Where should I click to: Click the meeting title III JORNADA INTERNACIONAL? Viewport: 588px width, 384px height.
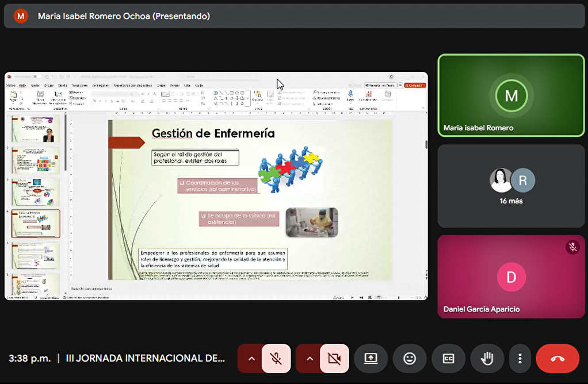146,358
